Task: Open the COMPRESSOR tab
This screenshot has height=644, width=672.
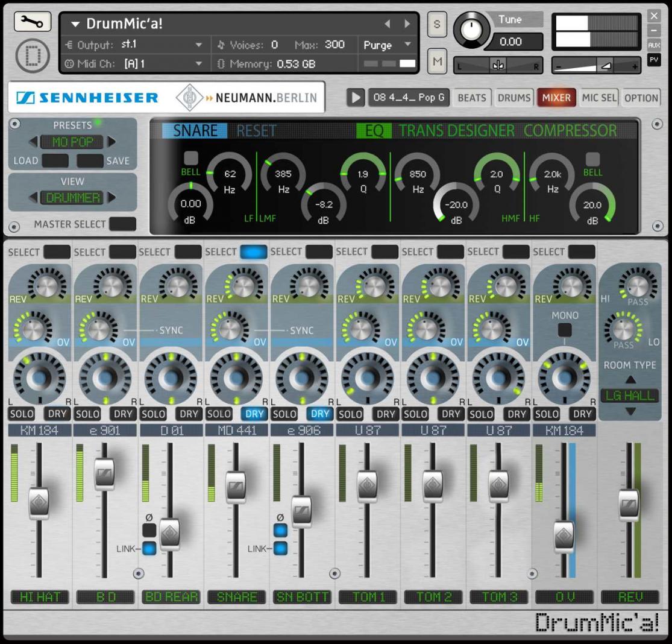Action: click(570, 131)
